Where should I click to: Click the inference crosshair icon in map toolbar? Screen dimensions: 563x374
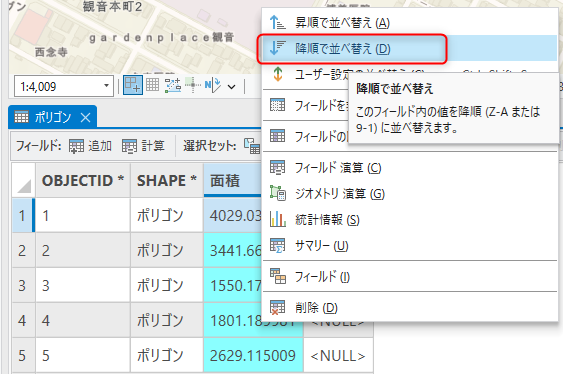193,85
